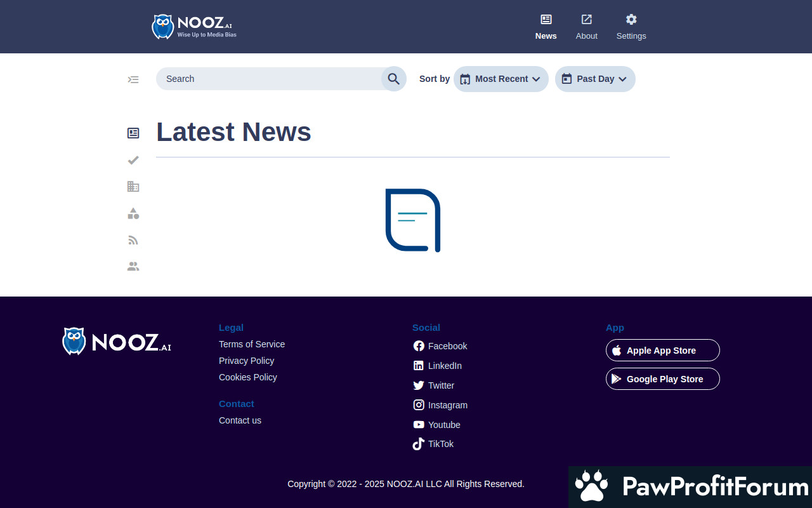The image size is (812, 508).
Task: Click the Apple App Store button
Action: coord(662,351)
